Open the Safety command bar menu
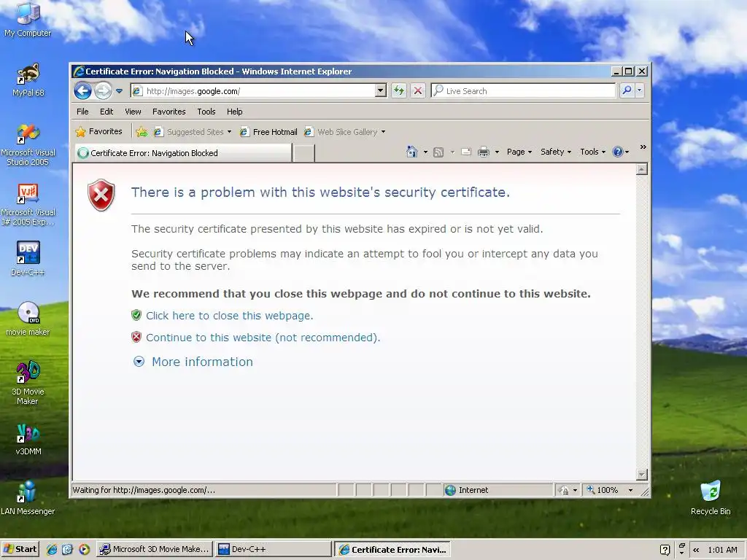The height and width of the screenshot is (560, 747). (x=555, y=152)
